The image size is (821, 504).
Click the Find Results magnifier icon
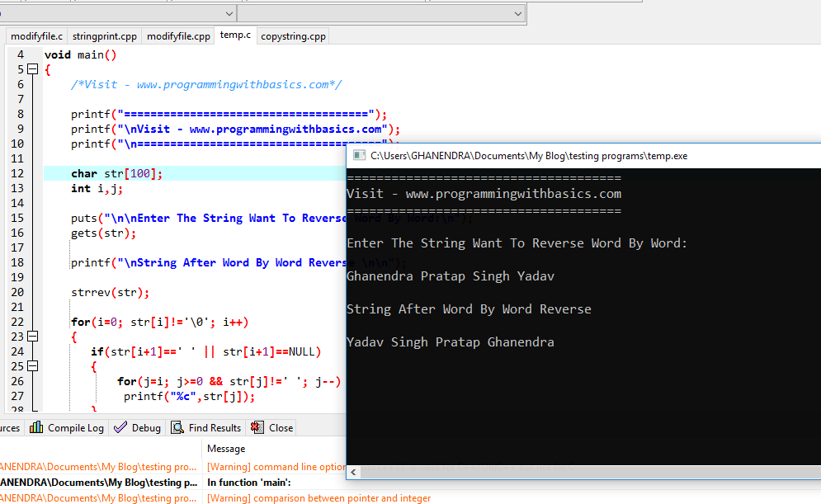(176, 427)
